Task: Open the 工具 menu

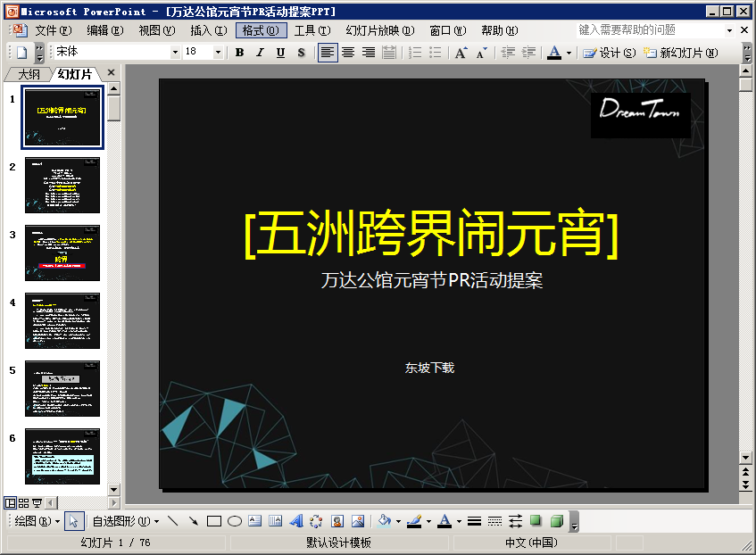Action: (x=312, y=30)
